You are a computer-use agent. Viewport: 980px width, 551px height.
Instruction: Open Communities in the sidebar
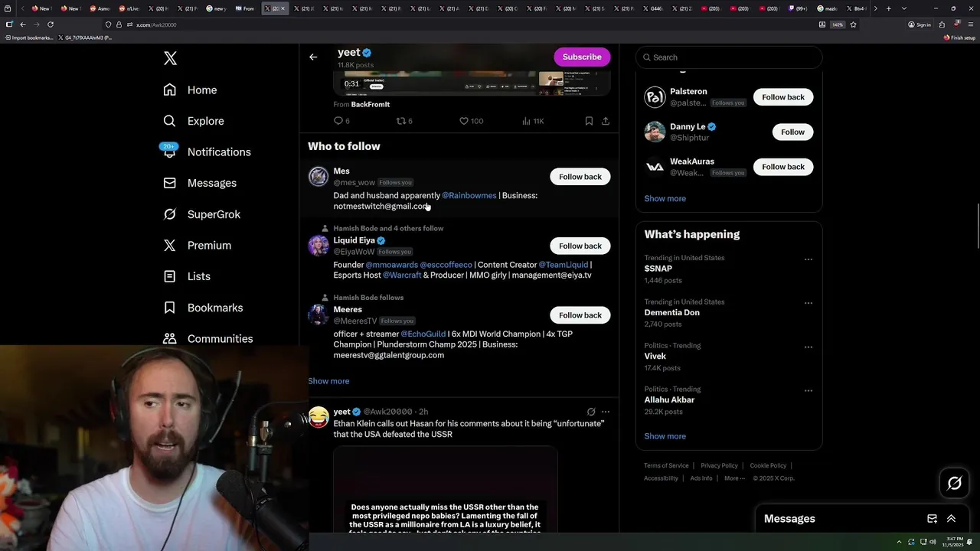(207, 338)
